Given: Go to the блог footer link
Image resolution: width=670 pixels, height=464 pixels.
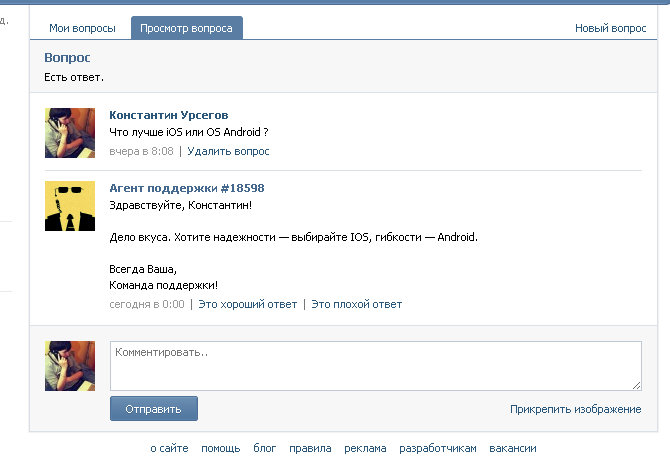Looking at the screenshot, I should point(264,449).
